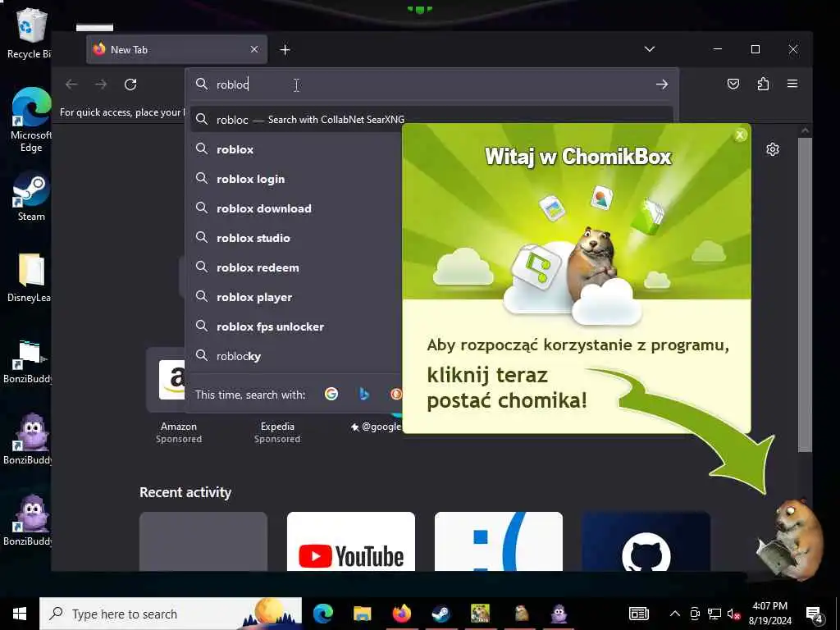Search this time with Google

pyautogui.click(x=331, y=395)
